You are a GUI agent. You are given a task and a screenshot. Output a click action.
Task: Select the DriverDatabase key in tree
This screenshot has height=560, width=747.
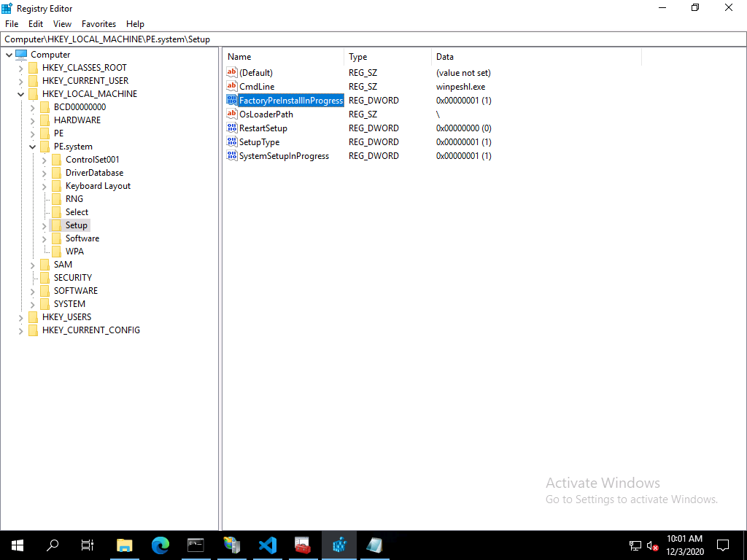pos(94,173)
